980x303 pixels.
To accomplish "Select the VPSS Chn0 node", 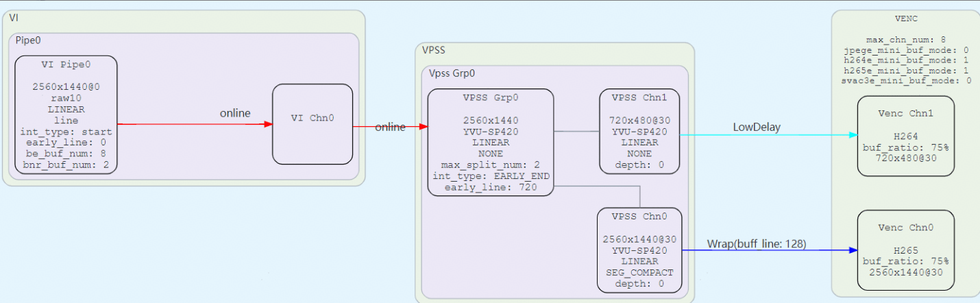I will [x=639, y=251].
